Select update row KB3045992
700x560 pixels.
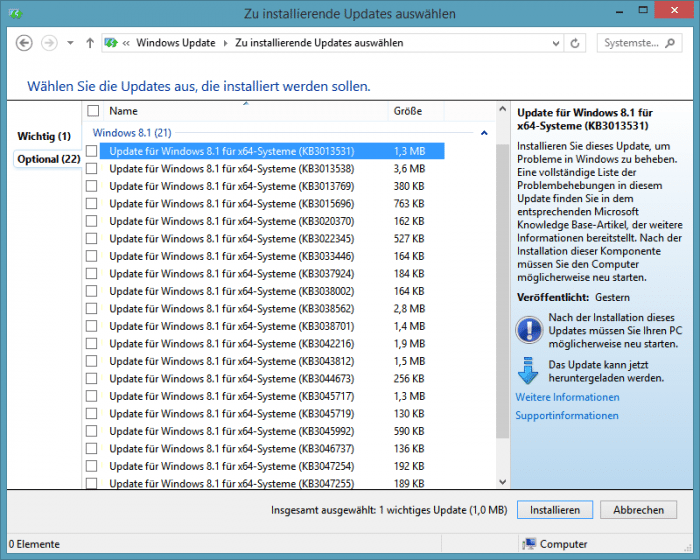click(x=272, y=431)
